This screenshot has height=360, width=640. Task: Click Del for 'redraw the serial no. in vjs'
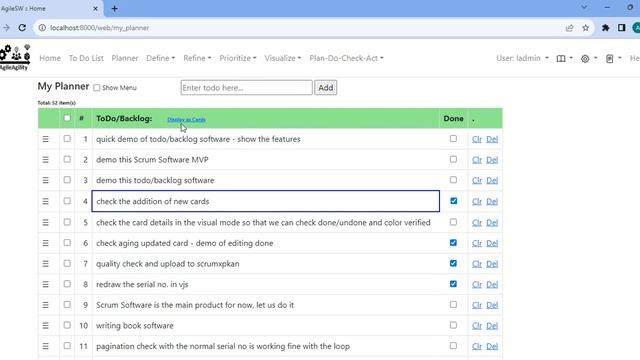click(x=492, y=284)
